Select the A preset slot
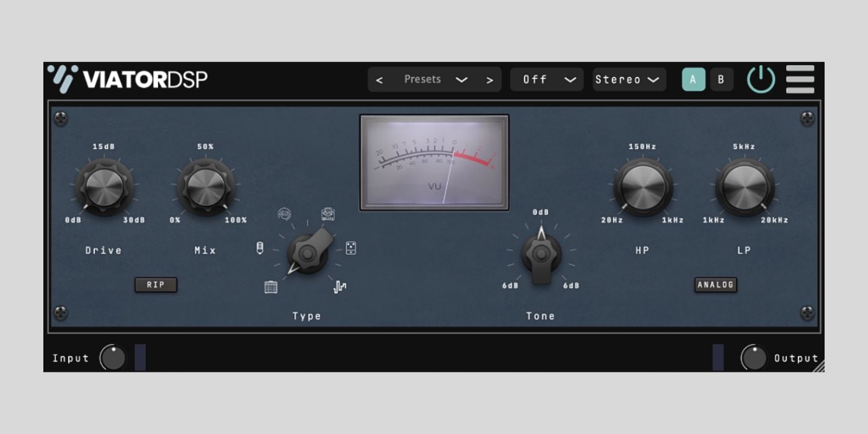Viewport: 868px width, 434px height. 694,79
